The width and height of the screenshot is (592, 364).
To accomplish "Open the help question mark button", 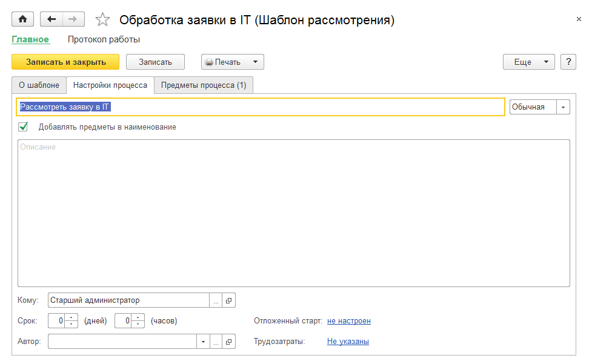I will pos(568,62).
